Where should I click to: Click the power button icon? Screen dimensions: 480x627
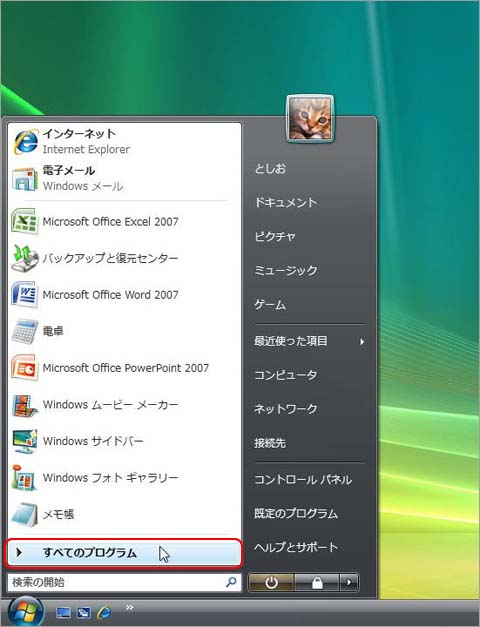tap(271, 583)
